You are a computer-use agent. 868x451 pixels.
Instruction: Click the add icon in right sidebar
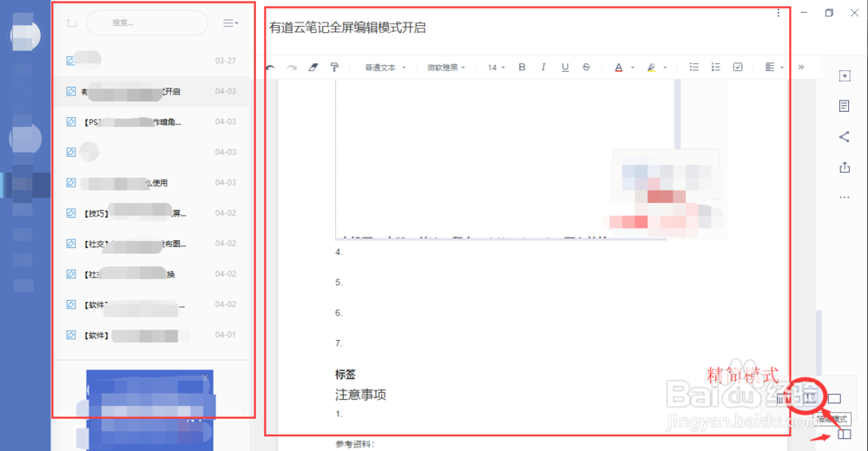coord(845,76)
